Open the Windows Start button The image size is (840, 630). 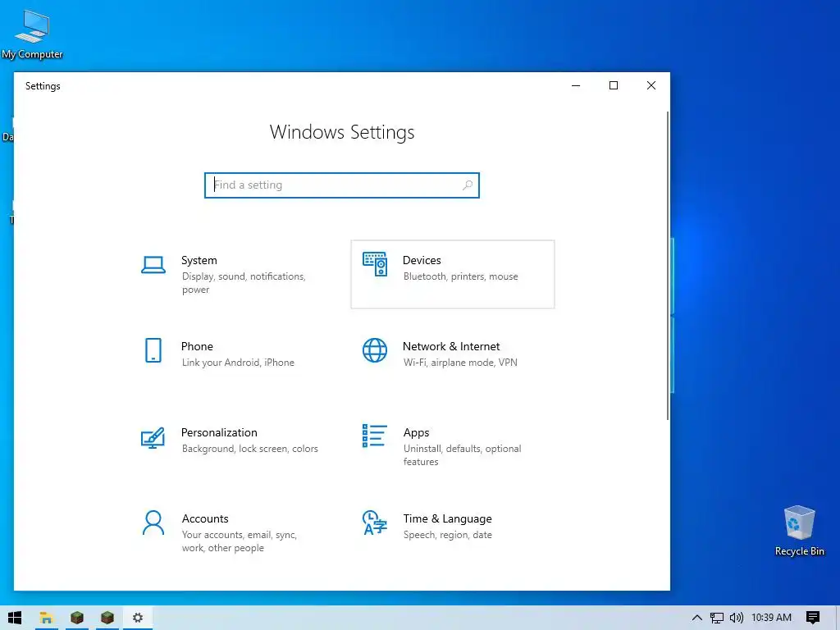coord(15,618)
